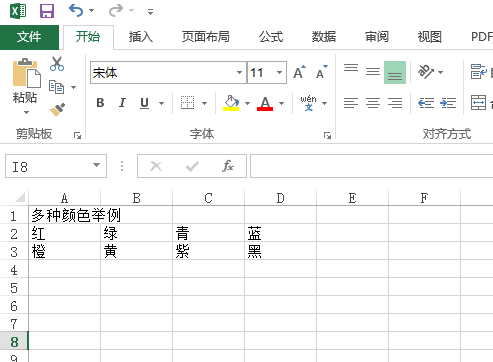Image resolution: width=493 pixels, height=362 pixels.
Task: Click the wén phonetic guide icon
Action: point(308,103)
